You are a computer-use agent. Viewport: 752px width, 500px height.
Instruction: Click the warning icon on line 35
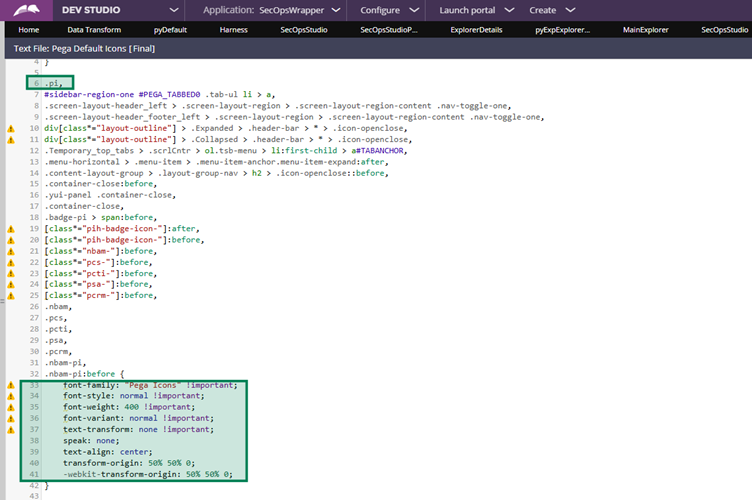click(11, 407)
